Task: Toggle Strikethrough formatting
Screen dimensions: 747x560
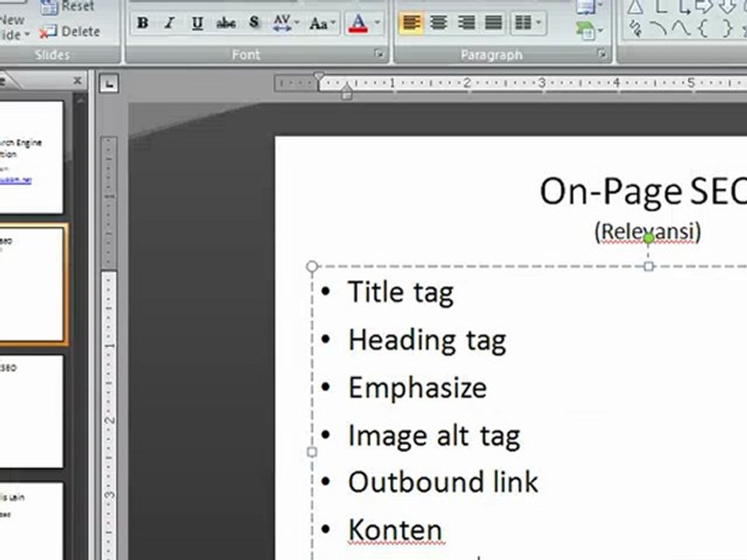Action: tap(226, 23)
